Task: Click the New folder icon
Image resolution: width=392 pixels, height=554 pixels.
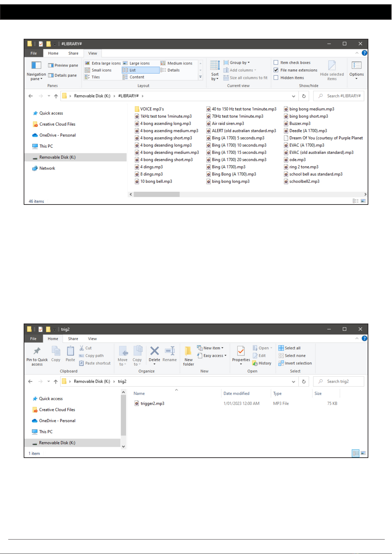Action: [x=188, y=352]
